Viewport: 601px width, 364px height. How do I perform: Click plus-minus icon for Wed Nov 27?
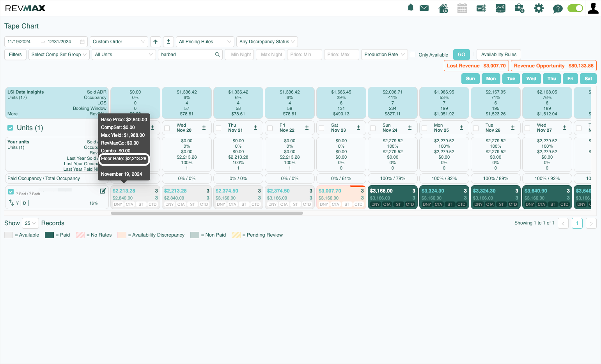tap(564, 128)
